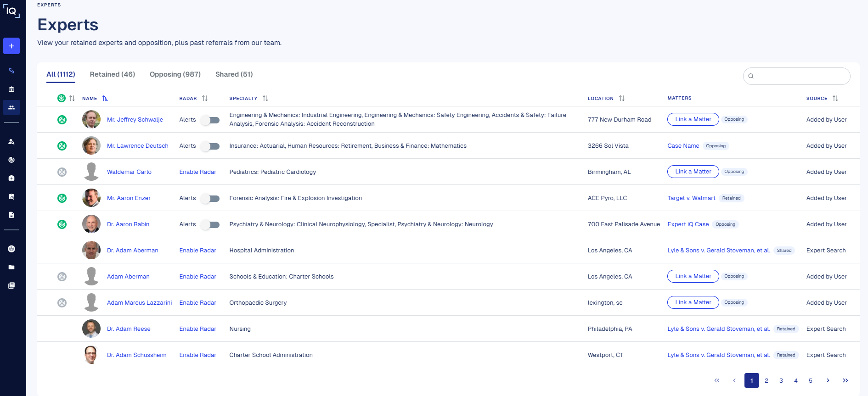This screenshot has width=868, height=396.
Task: Switch to the Retained (46) tab
Action: [113, 74]
